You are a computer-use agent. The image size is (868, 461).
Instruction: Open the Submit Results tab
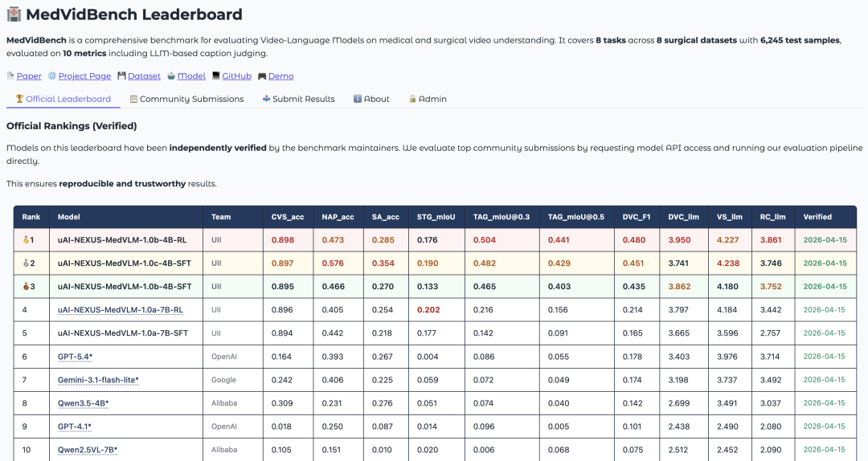coord(303,99)
